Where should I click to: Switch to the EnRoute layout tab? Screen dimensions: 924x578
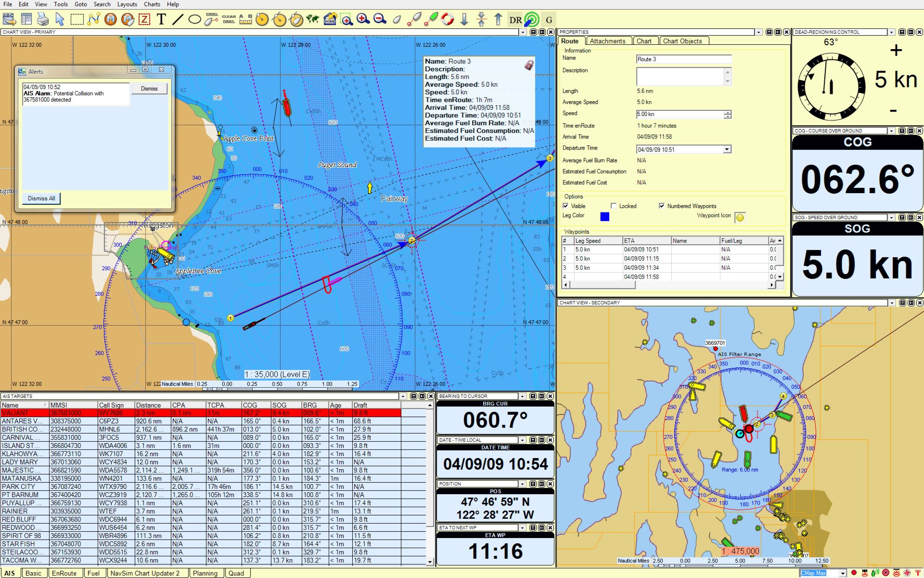[x=64, y=573]
